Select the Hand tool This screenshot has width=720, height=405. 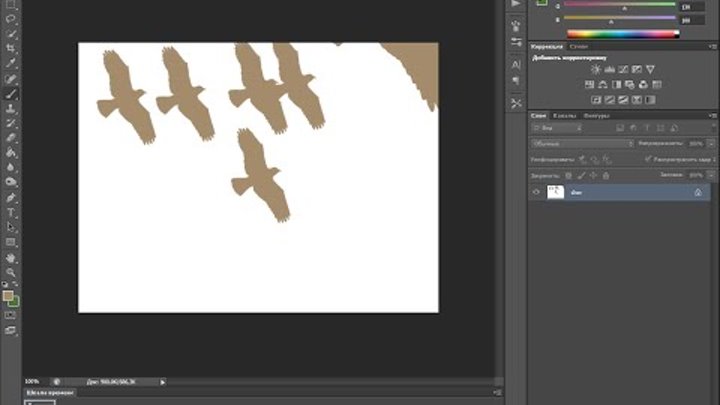coord(11,257)
